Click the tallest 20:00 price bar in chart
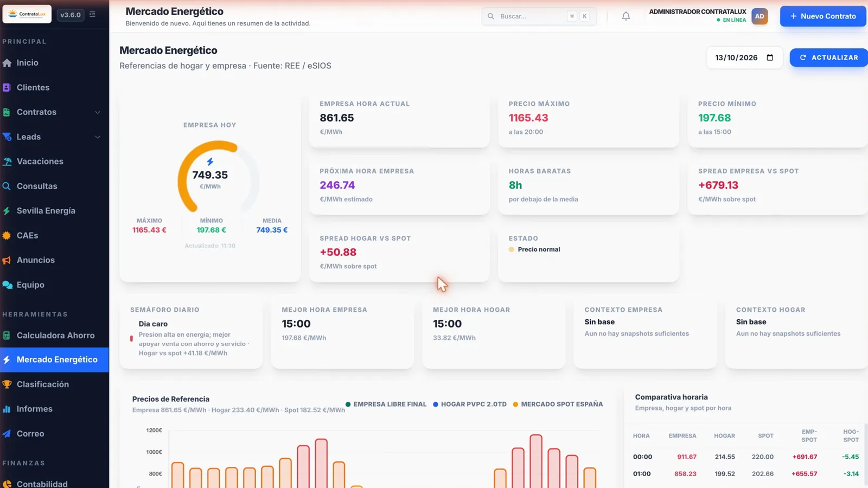Screen dimensions: 868x488 coord(536,461)
